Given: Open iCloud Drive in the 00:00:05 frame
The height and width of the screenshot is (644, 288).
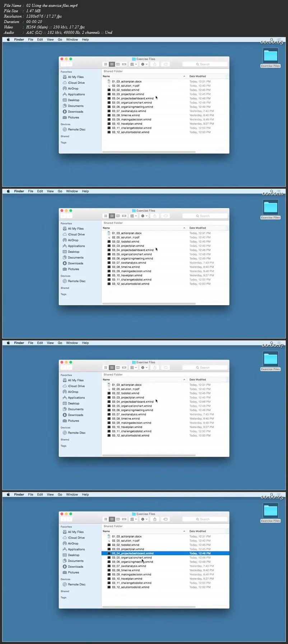Looking at the screenshot, I should [74, 83].
